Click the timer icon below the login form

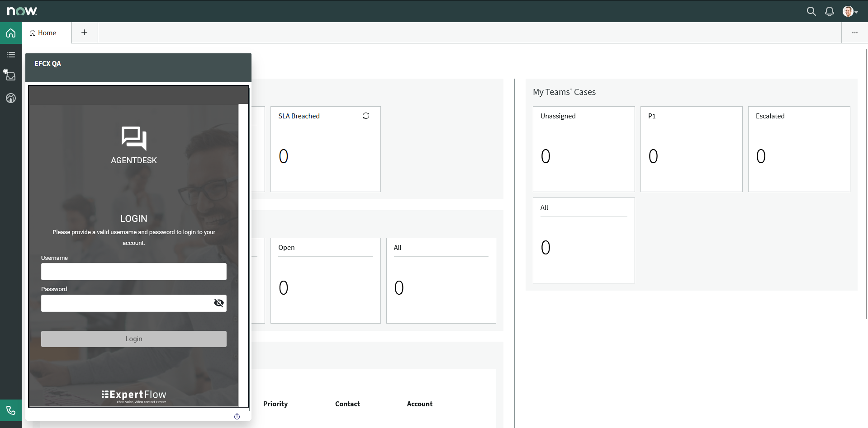click(237, 416)
